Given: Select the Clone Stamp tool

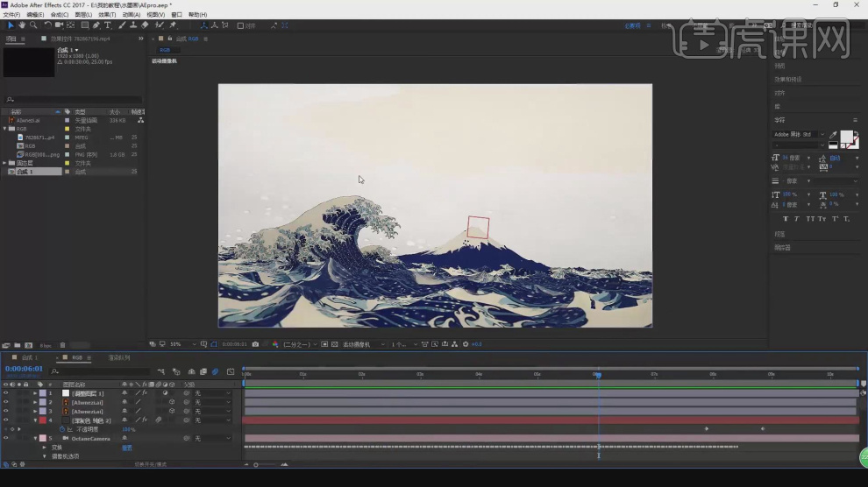Looking at the screenshot, I should (133, 25).
